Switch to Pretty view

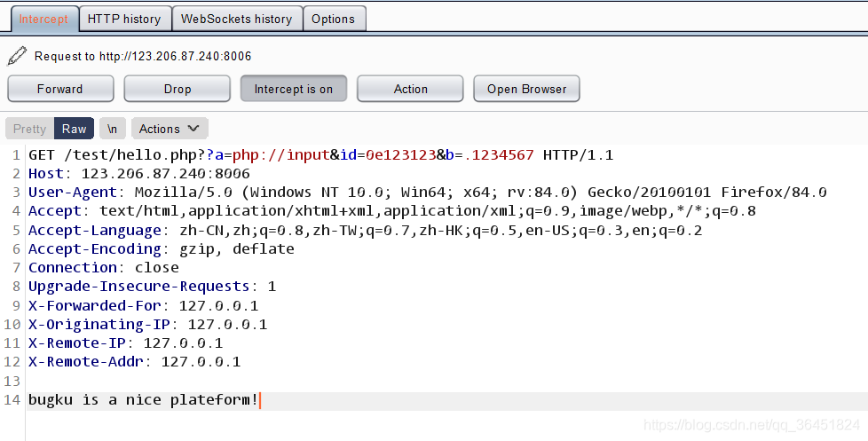[x=30, y=129]
